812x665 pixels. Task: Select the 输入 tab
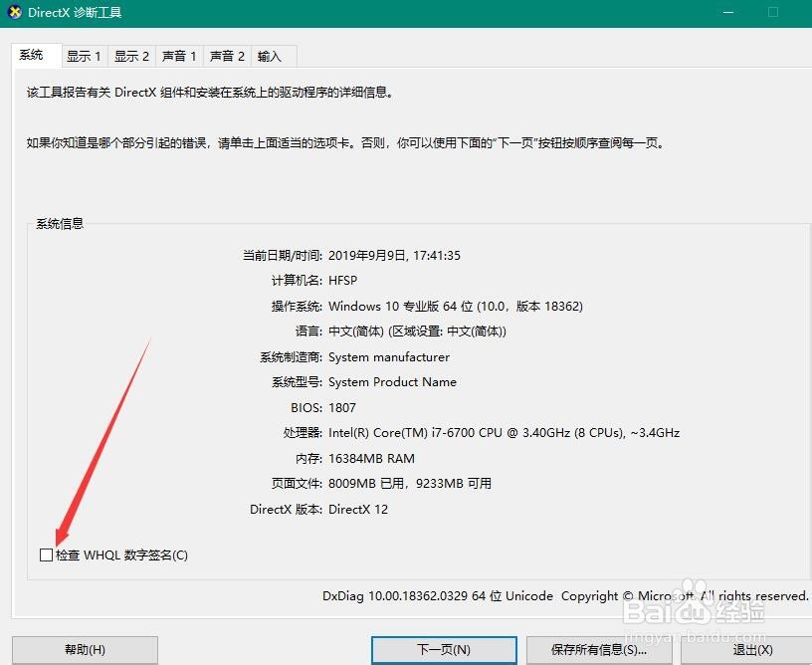click(274, 56)
